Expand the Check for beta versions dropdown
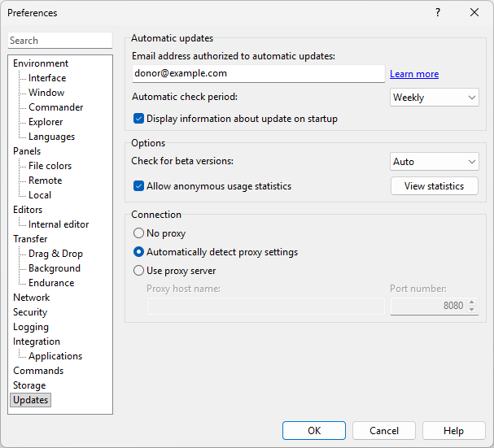 click(x=435, y=162)
